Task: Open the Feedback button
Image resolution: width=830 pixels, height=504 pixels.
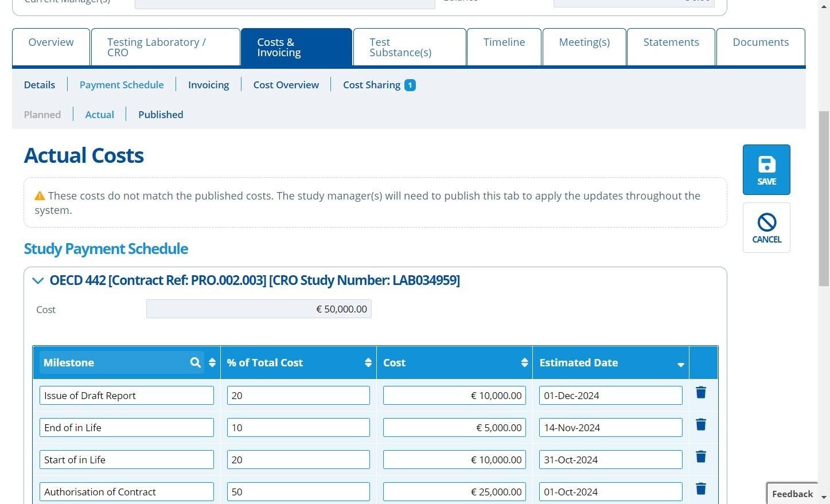Action: pos(792,494)
